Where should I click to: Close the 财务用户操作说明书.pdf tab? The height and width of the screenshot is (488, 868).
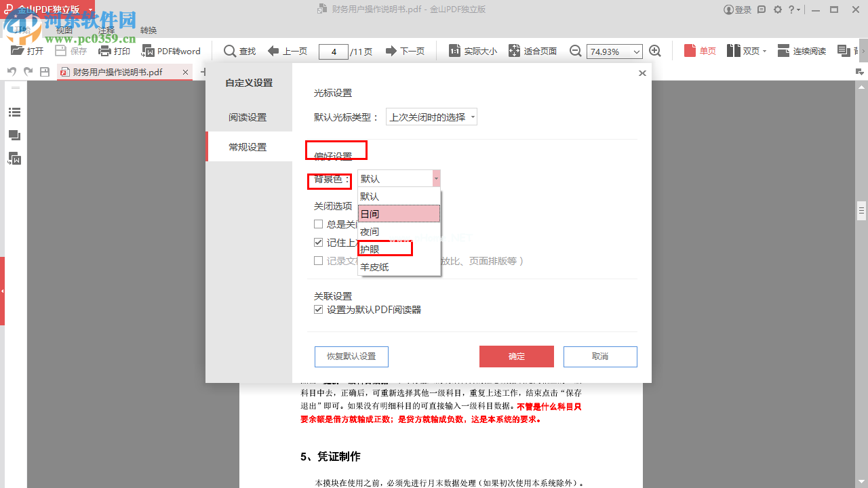[x=184, y=71]
